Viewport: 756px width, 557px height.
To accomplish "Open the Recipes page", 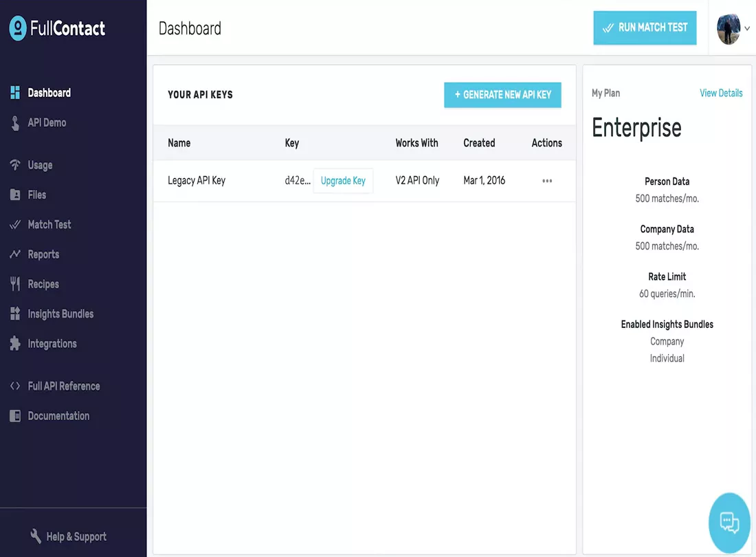I will [x=43, y=284].
